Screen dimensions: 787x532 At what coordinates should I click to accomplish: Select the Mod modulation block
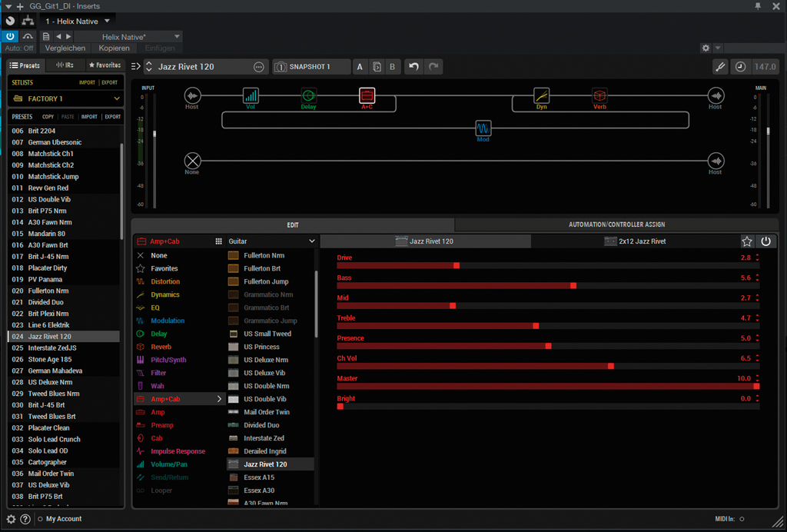(483, 128)
